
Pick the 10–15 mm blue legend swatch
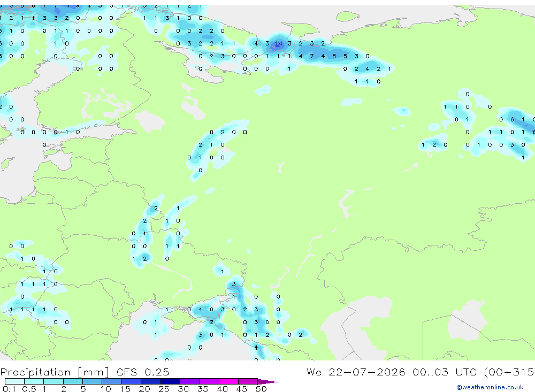point(112,381)
